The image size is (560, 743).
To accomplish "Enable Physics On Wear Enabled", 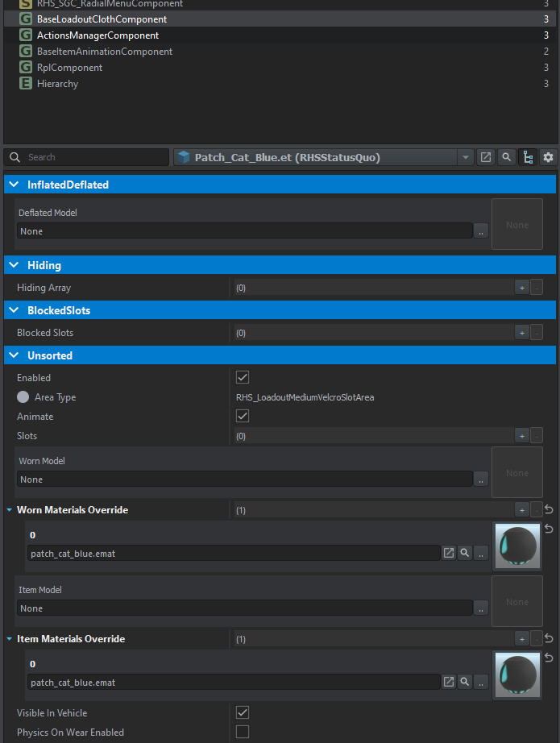I will [x=243, y=733].
